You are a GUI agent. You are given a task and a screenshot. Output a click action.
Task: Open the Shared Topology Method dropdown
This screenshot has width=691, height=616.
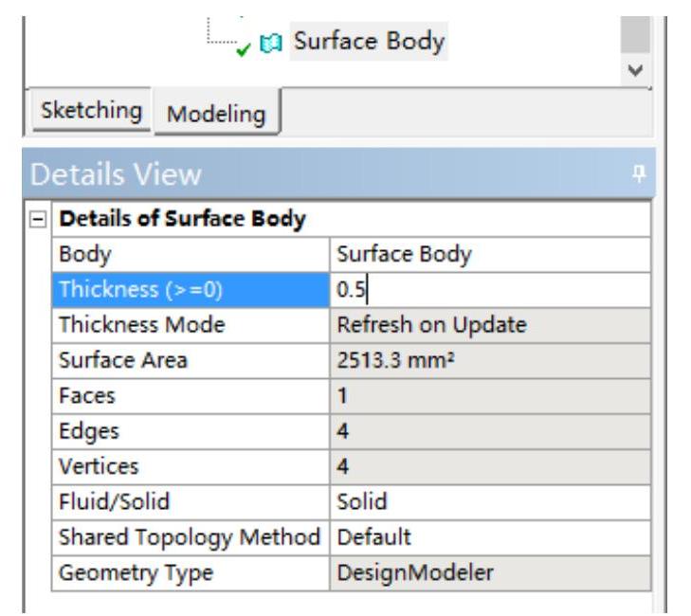pyautogui.click(x=489, y=537)
